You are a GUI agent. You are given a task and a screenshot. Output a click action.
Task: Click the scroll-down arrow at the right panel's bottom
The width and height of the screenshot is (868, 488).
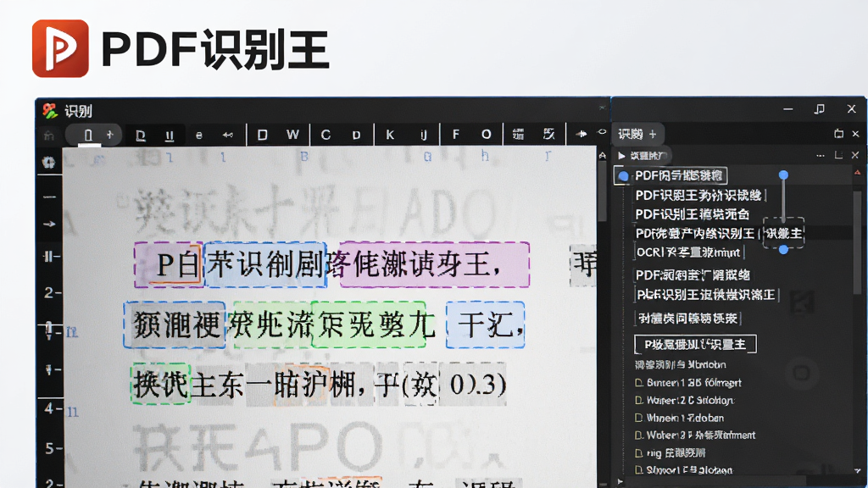pyautogui.click(x=858, y=471)
